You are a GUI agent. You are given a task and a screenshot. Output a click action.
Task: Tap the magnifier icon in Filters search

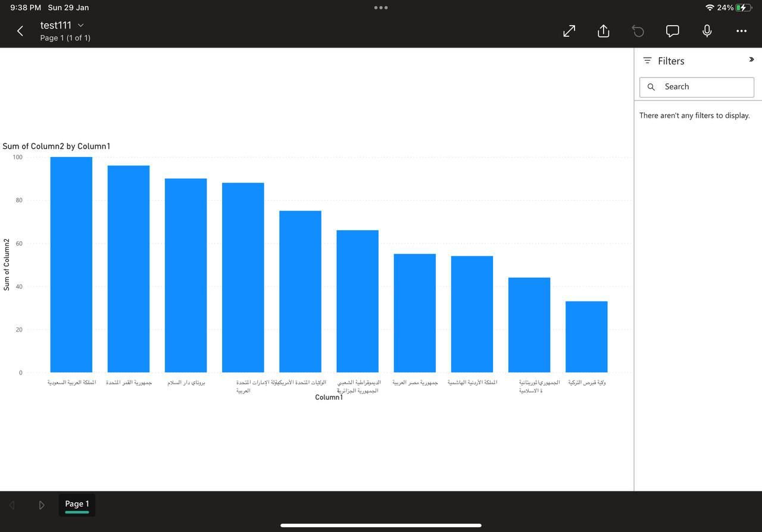click(x=651, y=87)
